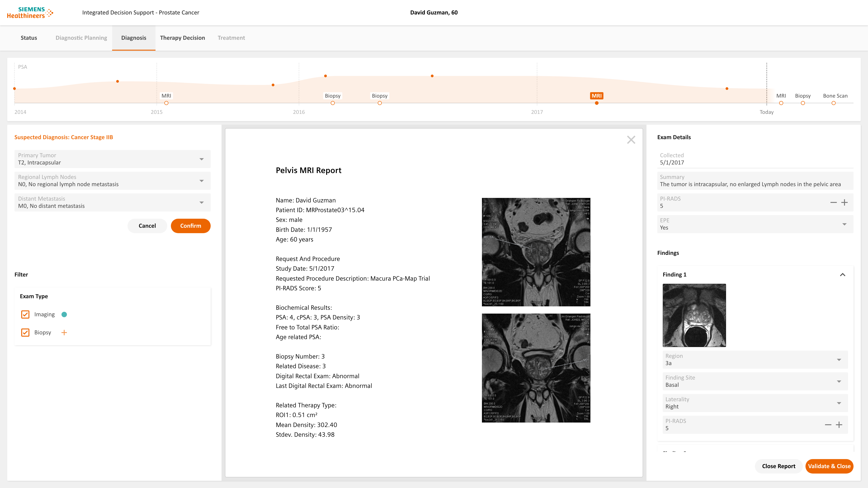Switch to the Diagnostic Planning tab
The width and height of the screenshot is (868, 488).
pyautogui.click(x=81, y=38)
